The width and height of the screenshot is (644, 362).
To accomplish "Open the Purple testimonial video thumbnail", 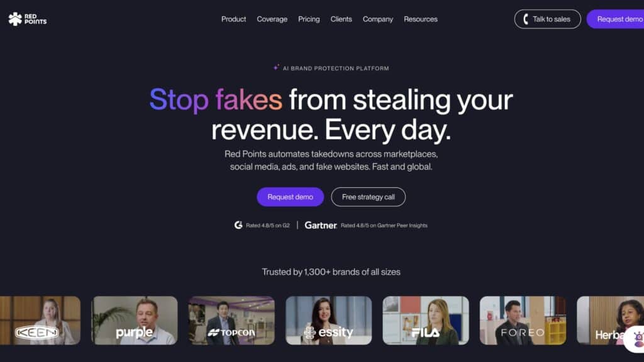I will pyautogui.click(x=135, y=321).
